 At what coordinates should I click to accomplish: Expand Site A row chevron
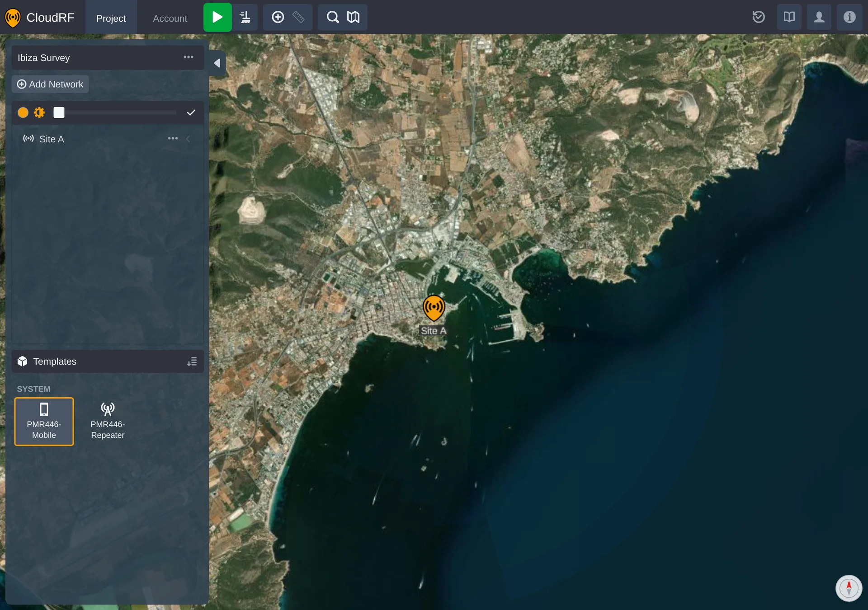pos(188,139)
